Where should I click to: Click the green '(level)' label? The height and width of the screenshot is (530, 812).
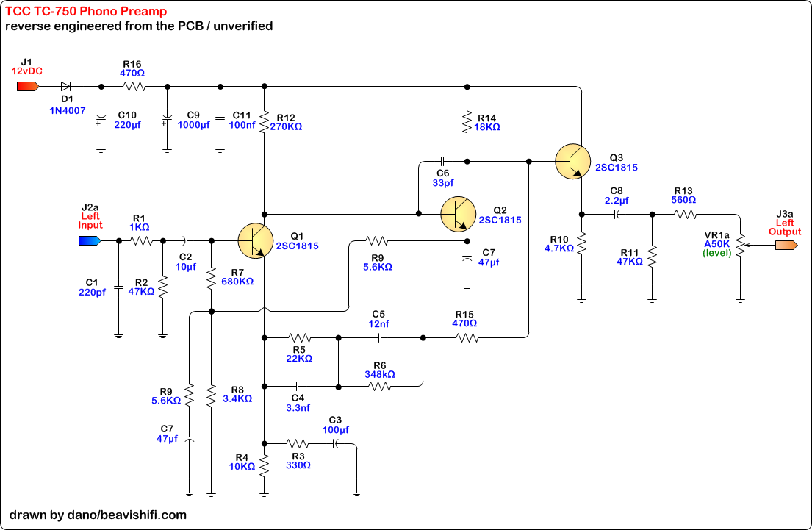tap(716, 253)
